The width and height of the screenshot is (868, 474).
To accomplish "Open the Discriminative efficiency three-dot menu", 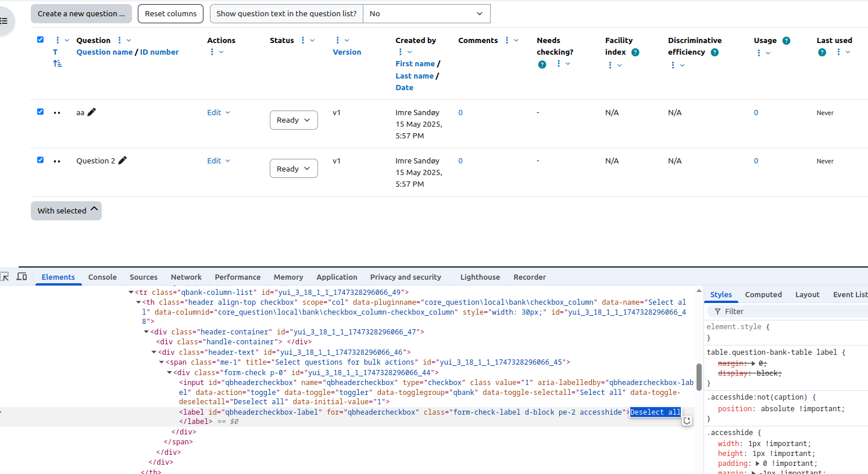I will pyautogui.click(x=673, y=65).
